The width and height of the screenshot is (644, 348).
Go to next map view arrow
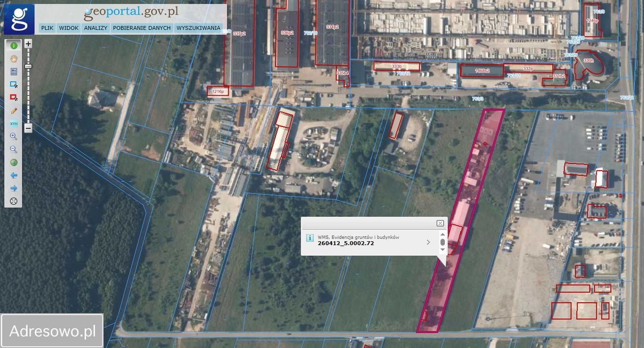14,188
